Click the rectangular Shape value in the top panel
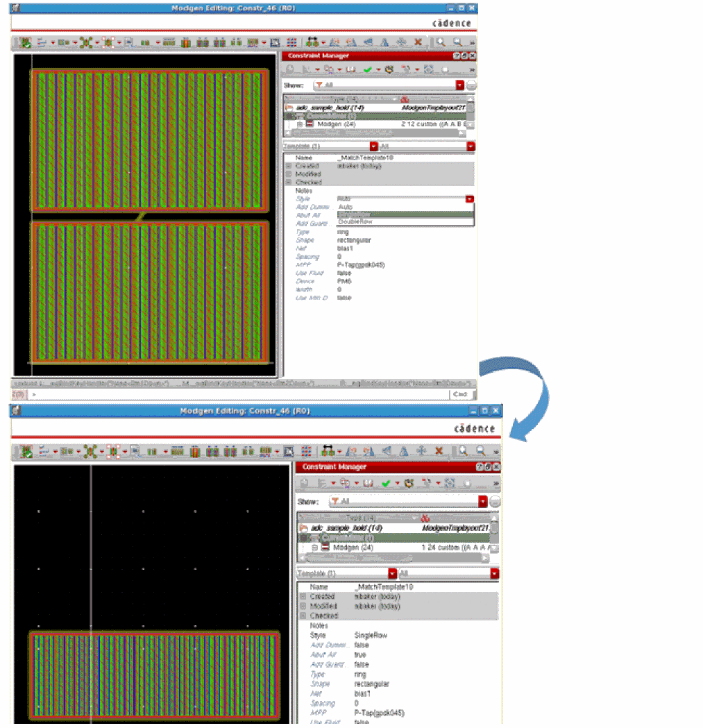Image resolution: width=703 pixels, height=728 pixels. (354, 241)
